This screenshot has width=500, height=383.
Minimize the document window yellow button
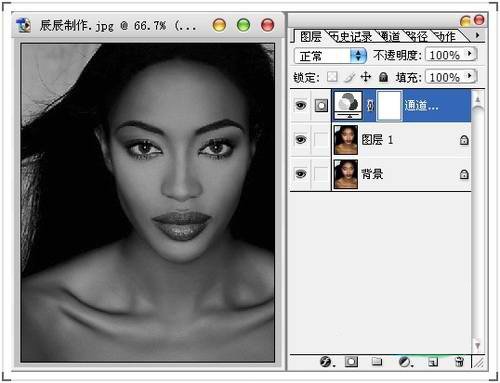[x=219, y=25]
